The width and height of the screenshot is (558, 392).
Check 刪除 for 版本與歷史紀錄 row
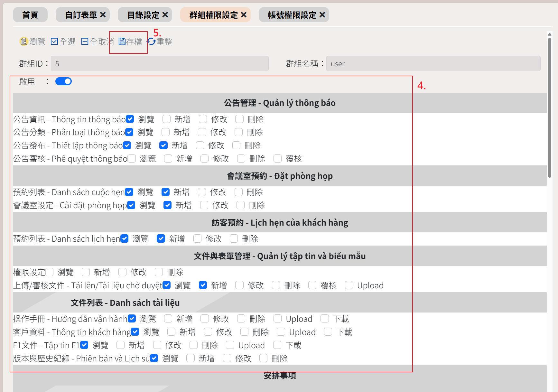pyautogui.click(x=264, y=358)
